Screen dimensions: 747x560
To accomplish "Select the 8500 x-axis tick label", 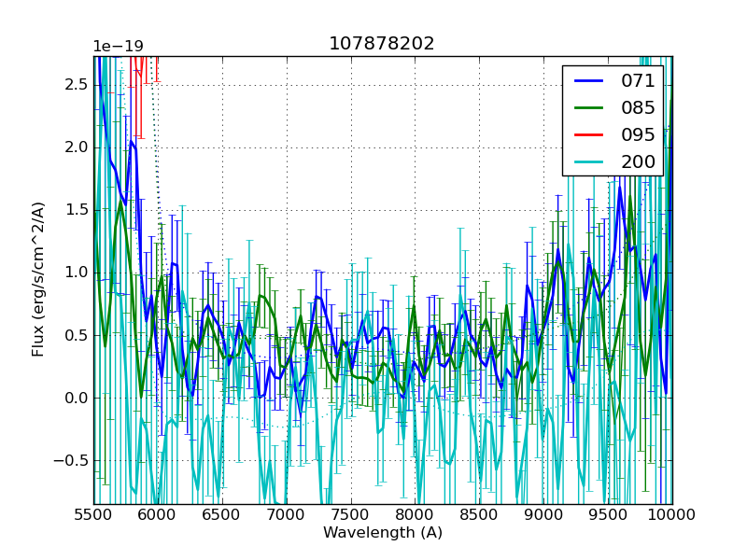I will point(479,514).
